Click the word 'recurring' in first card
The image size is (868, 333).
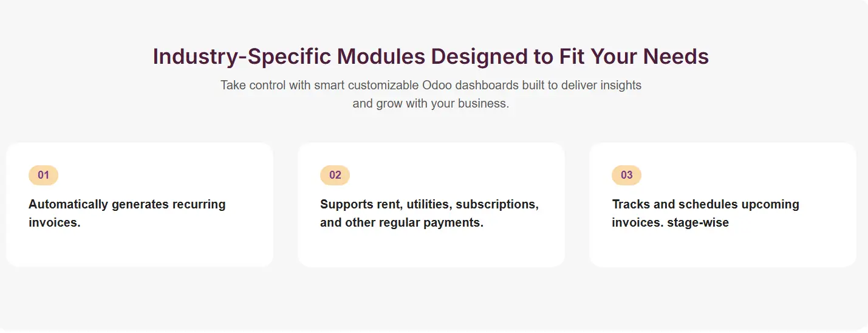(x=199, y=204)
